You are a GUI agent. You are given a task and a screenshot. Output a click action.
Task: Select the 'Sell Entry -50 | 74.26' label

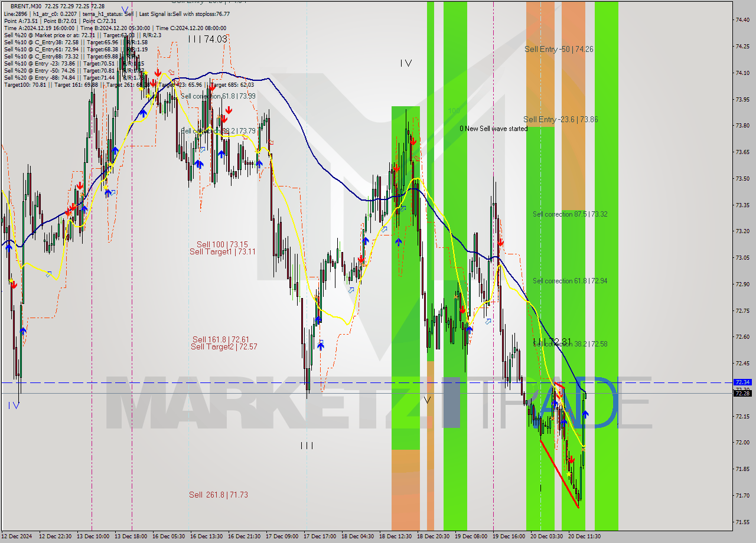[559, 49]
